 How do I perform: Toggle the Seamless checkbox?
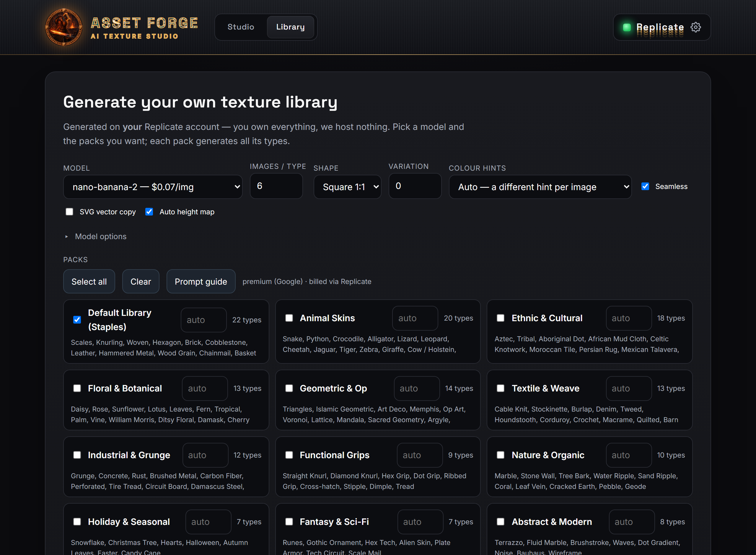(645, 187)
